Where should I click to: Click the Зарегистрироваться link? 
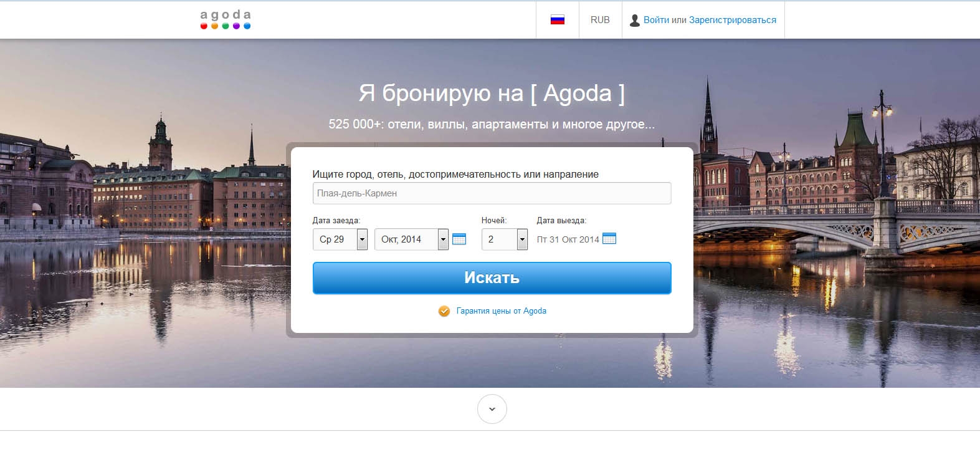[x=733, y=20]
